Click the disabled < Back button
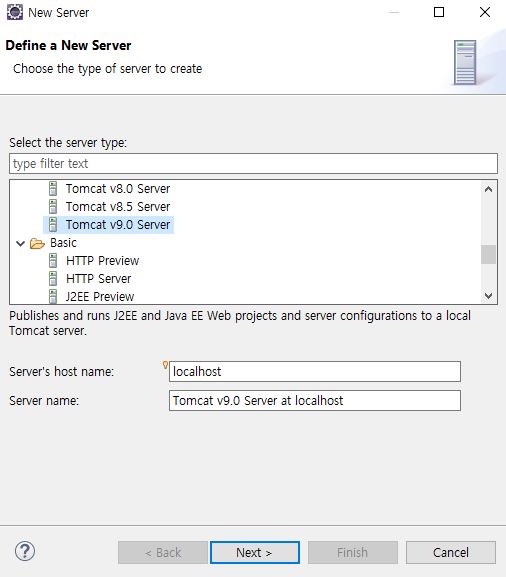Viewport: 506px width, 577px height. (x=163, y=552)
